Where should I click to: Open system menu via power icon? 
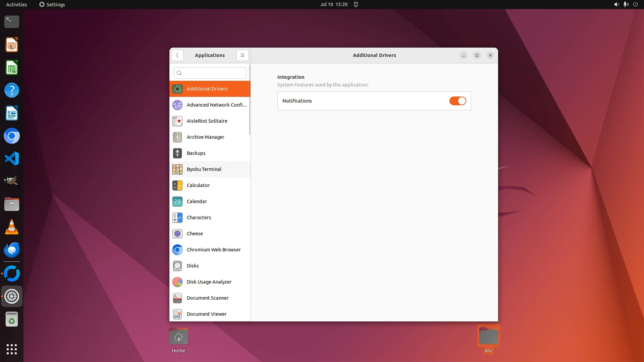tap(635, 4)
